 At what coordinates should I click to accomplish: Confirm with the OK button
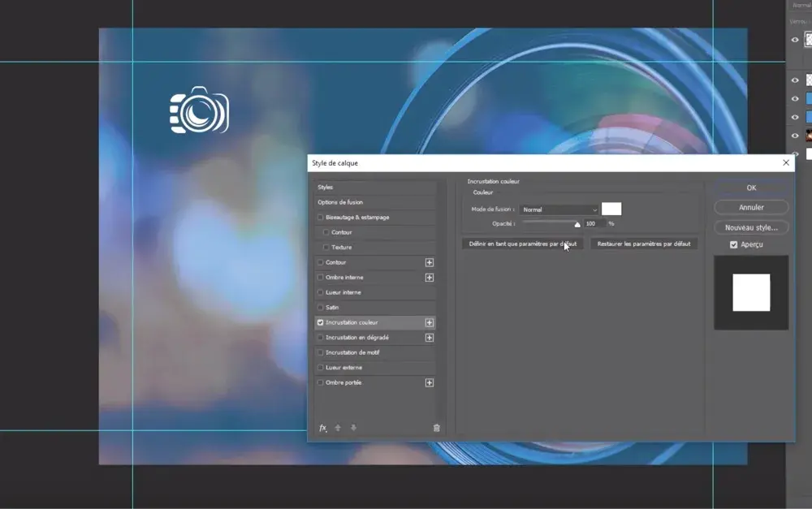coord(751,188)
